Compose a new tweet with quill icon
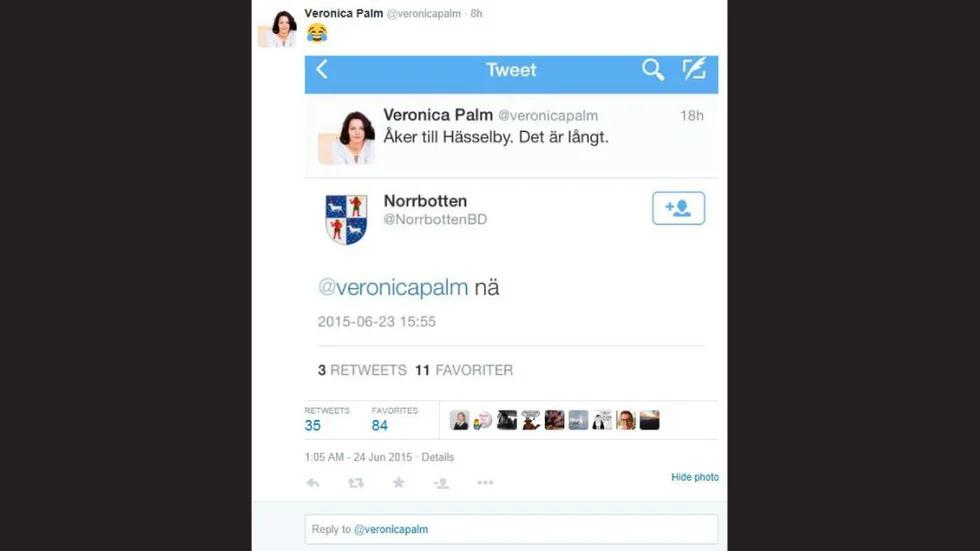The image size is (980, 551). [694, 69]
